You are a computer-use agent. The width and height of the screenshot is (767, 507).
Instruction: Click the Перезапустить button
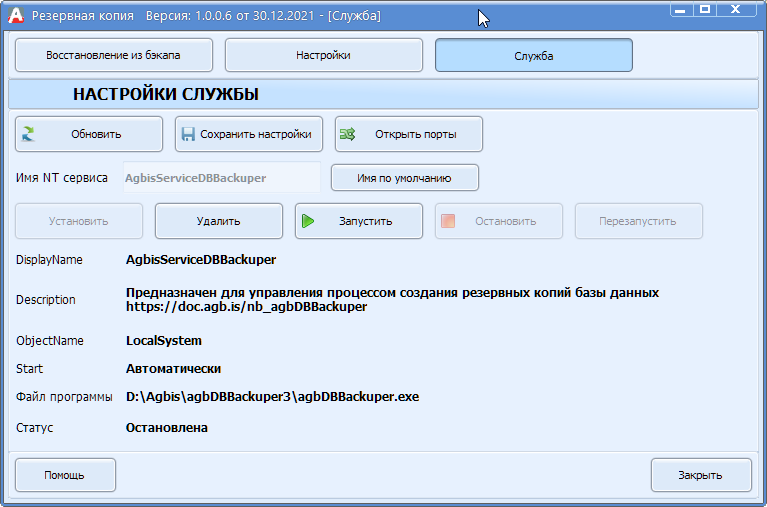(639, 221)
